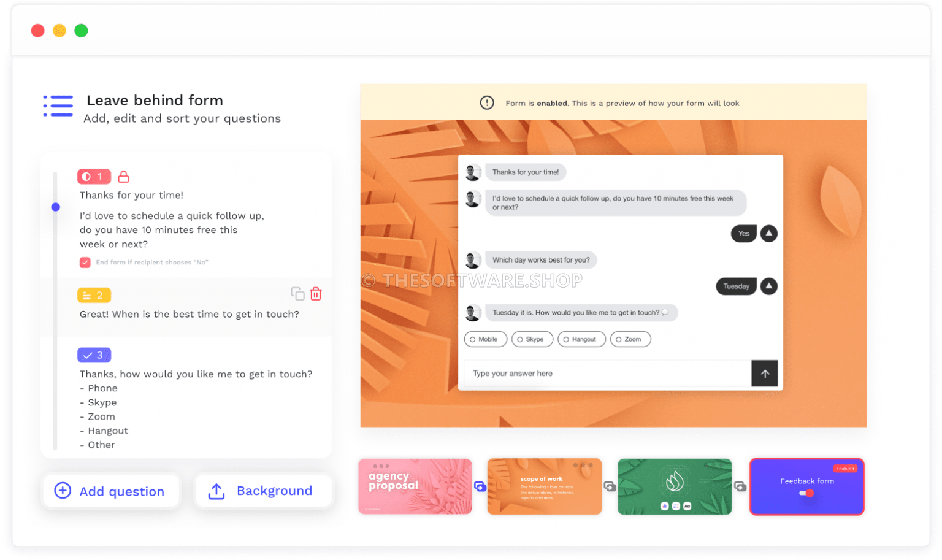The width and height of the screenshot is (942, 560).
Task: Toggle the Feedback form switch off
Action: pyautogui.click(x=806, y=493)
